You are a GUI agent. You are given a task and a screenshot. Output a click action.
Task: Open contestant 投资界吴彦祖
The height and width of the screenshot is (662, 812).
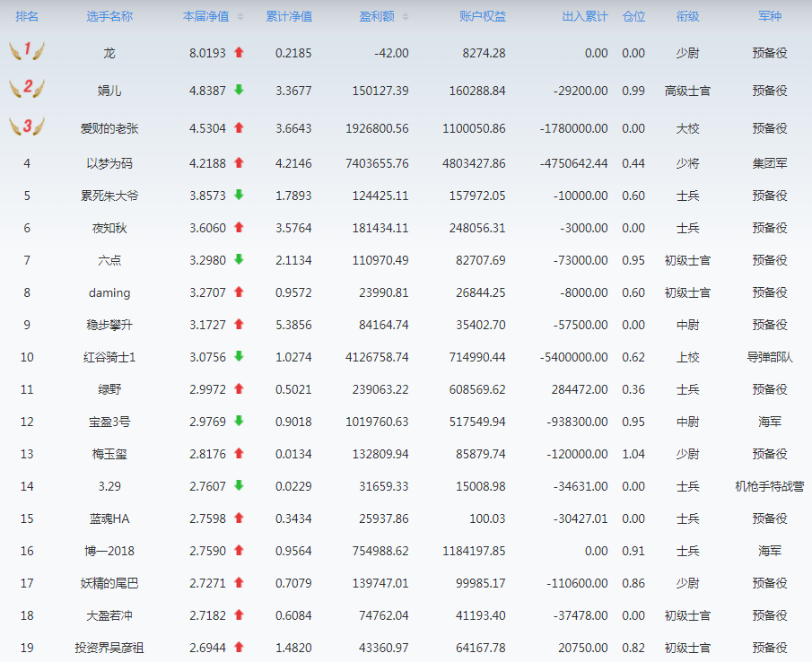pos(109,648)
